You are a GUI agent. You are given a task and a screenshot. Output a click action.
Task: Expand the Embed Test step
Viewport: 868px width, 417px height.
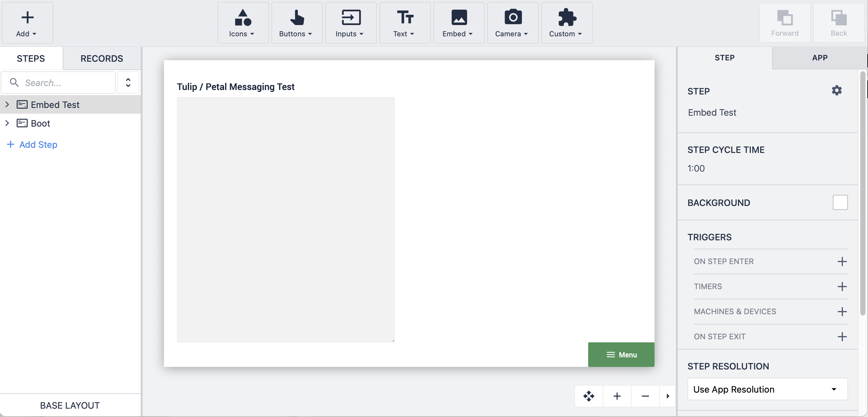(x=7, y=104)
